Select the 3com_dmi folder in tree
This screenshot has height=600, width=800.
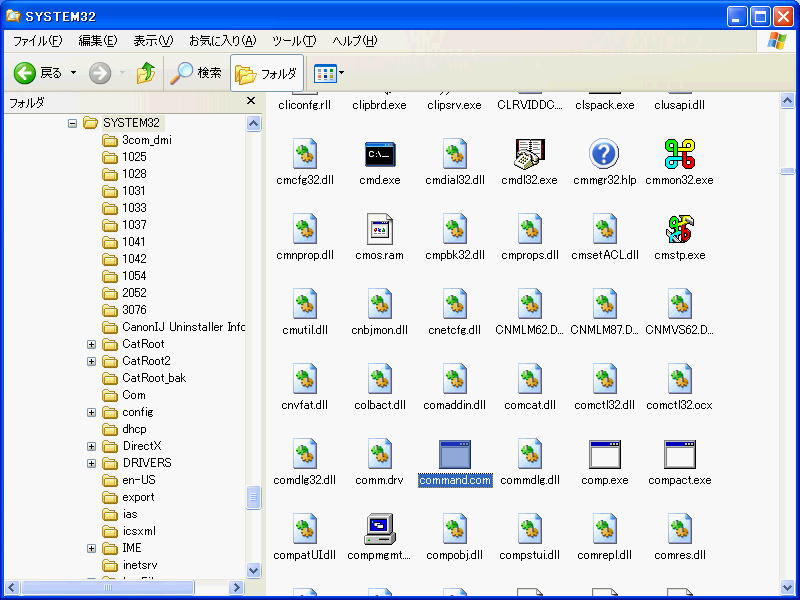[x=137, y=140]
